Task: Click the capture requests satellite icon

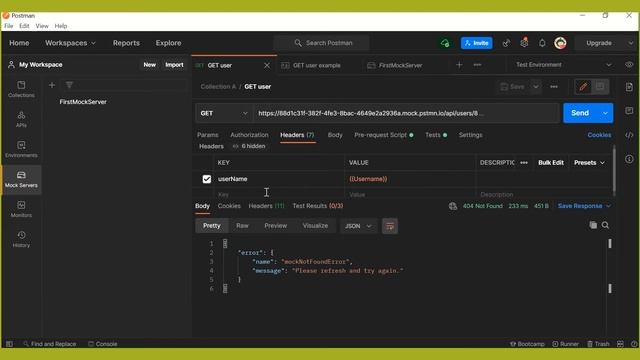Action: [506, 43]
